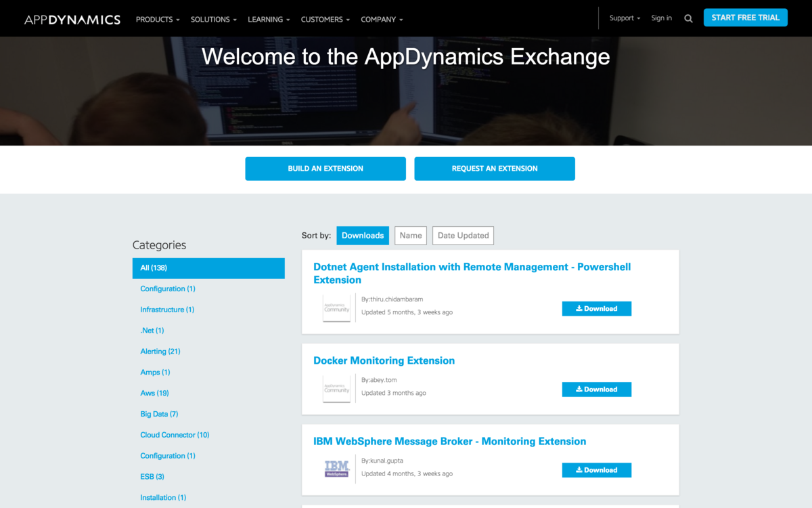This screenshot has width=812, height=508.
Task: Select Infrastructure (1) category
Action: click(x=167, y=310)
